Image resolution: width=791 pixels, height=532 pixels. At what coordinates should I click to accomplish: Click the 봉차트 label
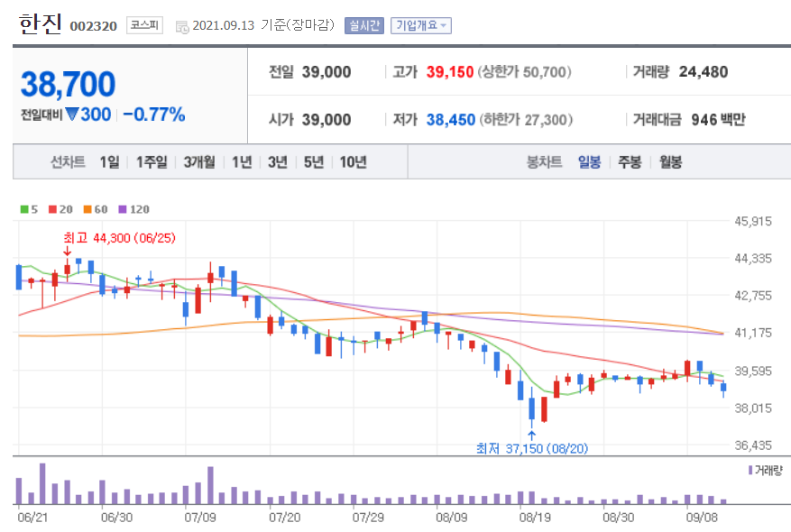[544, 162]
